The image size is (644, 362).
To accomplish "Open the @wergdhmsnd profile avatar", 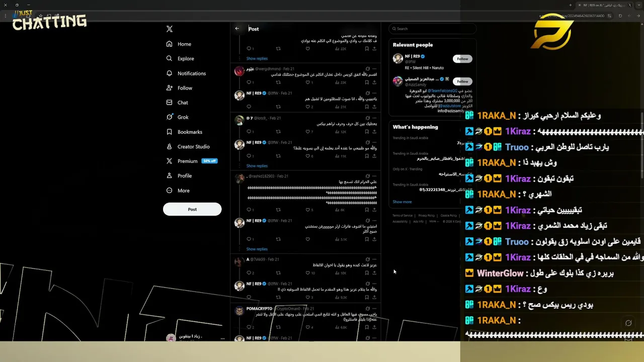I will click(239, 71).
